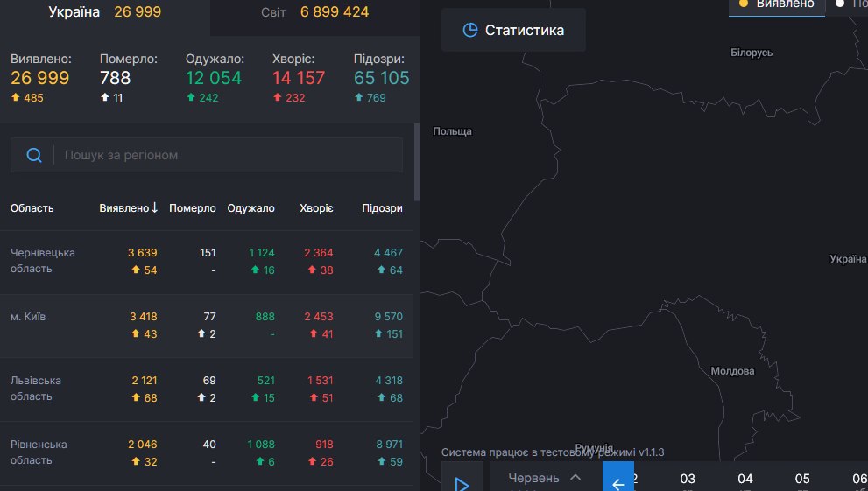The image size is (868, 491).
Task: Sort table by Хворіє column
Action: coord(316,208)
